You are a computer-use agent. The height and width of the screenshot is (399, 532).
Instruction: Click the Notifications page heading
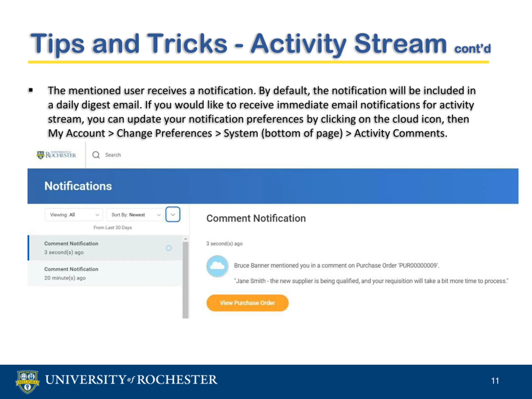click(78, 186)
